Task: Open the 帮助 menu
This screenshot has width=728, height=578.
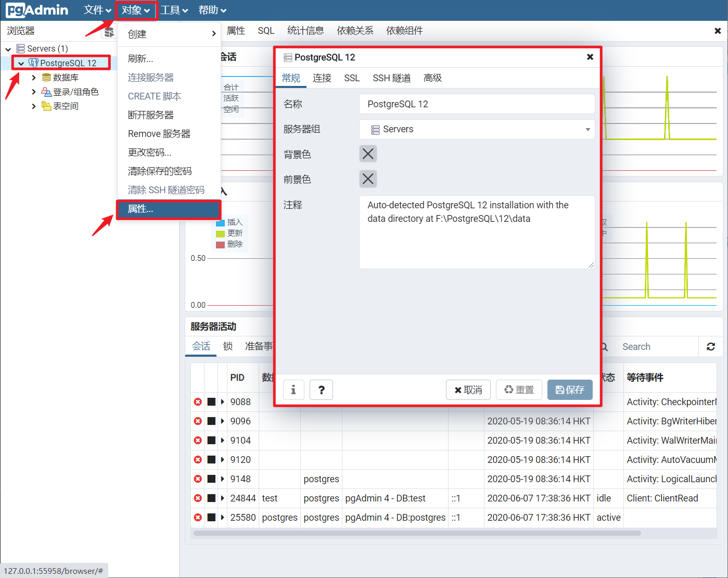Action: pyautogui.click(x=212, y=10)
